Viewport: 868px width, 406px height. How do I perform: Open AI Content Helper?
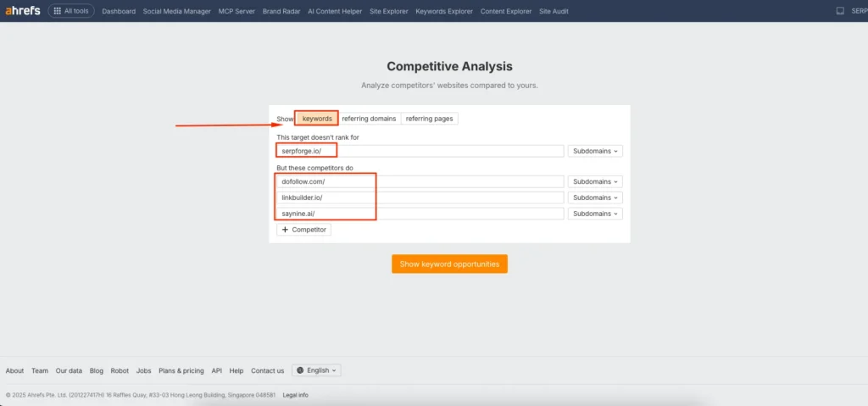click(335, 11)
